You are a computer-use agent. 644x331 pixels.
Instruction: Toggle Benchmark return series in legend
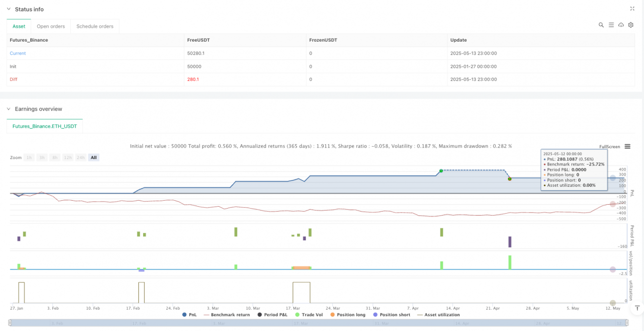point(227,315)
